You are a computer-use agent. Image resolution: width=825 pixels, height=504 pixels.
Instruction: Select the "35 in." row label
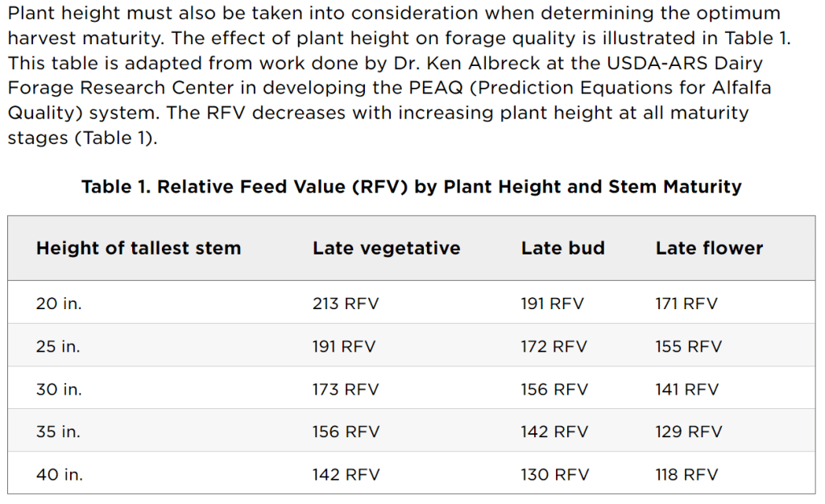click(59, 432)
